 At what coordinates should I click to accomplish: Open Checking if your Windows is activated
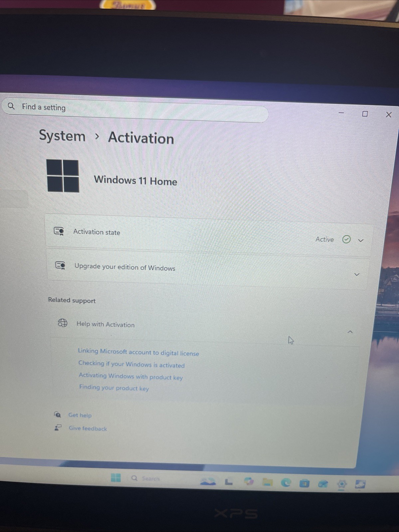click(x=131, y=364)
